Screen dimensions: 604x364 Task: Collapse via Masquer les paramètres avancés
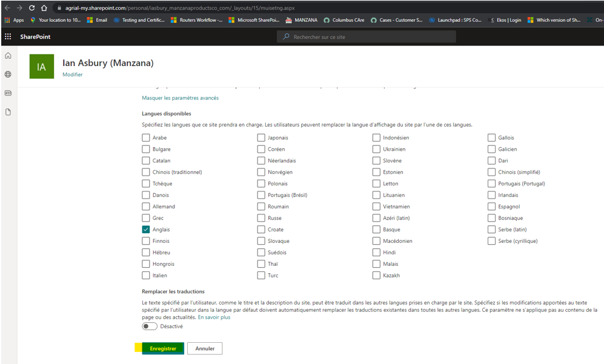click(x=180, y=98)
